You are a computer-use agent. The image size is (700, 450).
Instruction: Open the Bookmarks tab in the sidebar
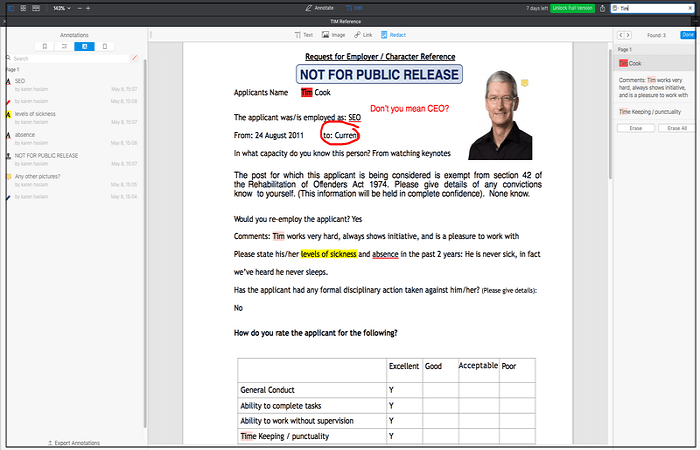45,46
